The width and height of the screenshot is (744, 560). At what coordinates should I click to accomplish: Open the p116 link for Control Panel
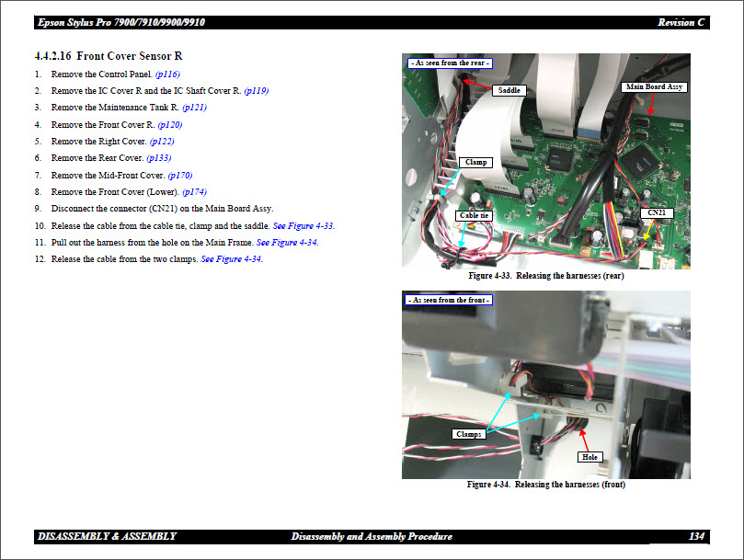167,74
